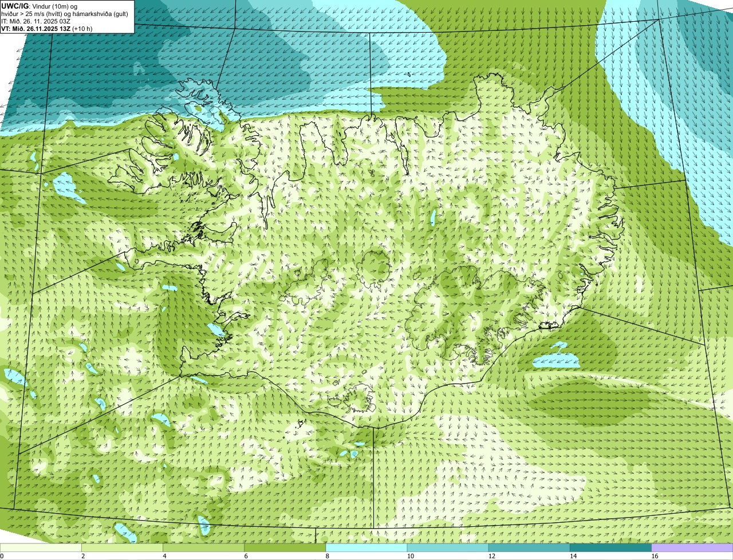Viewport: 733px width, 560px height.
Task: Select the 2–4 m/s legend color band
Action: (x=123, y=548)
